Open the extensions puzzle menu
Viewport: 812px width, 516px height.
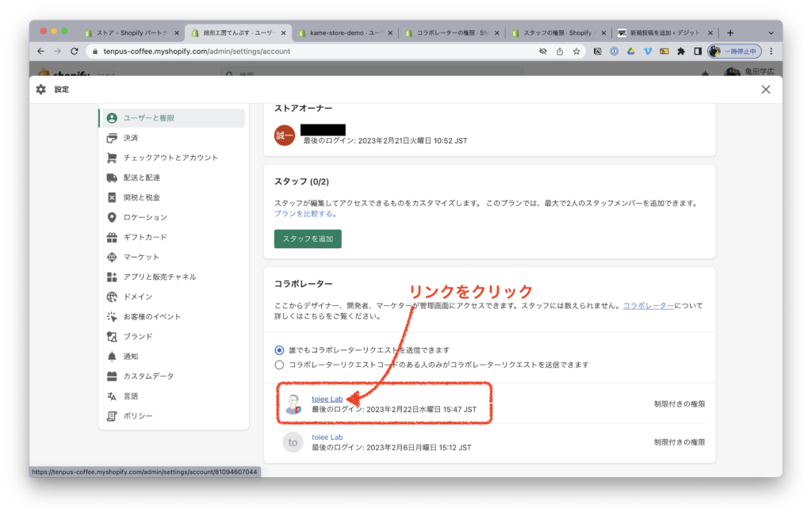(x=681, y=52)
